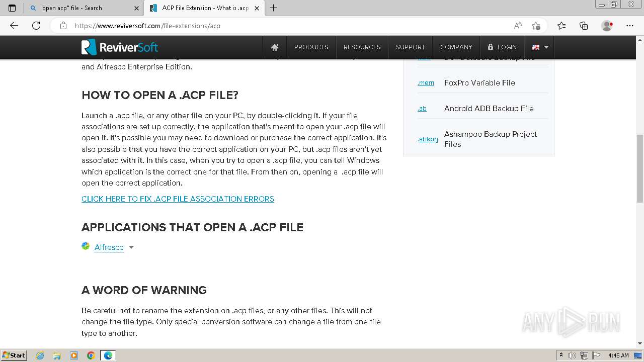Click the Alfresco application icon
This screenshot has height=362, width=644.
coord(86,246)
